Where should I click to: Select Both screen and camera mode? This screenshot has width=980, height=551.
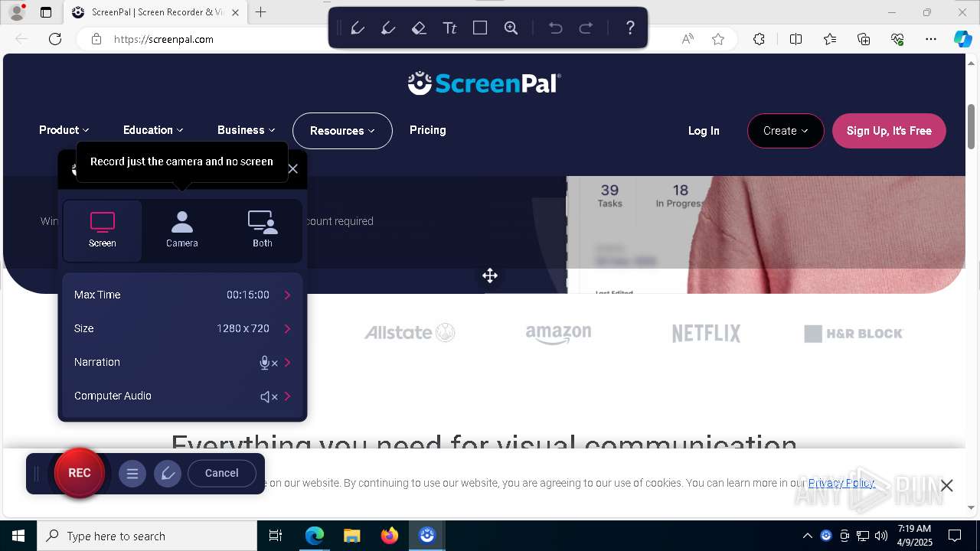(x=263, y=230)
